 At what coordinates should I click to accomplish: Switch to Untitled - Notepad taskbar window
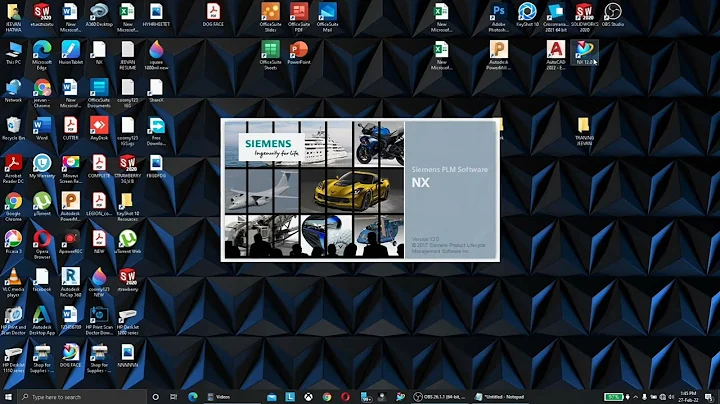coord(501,397)
